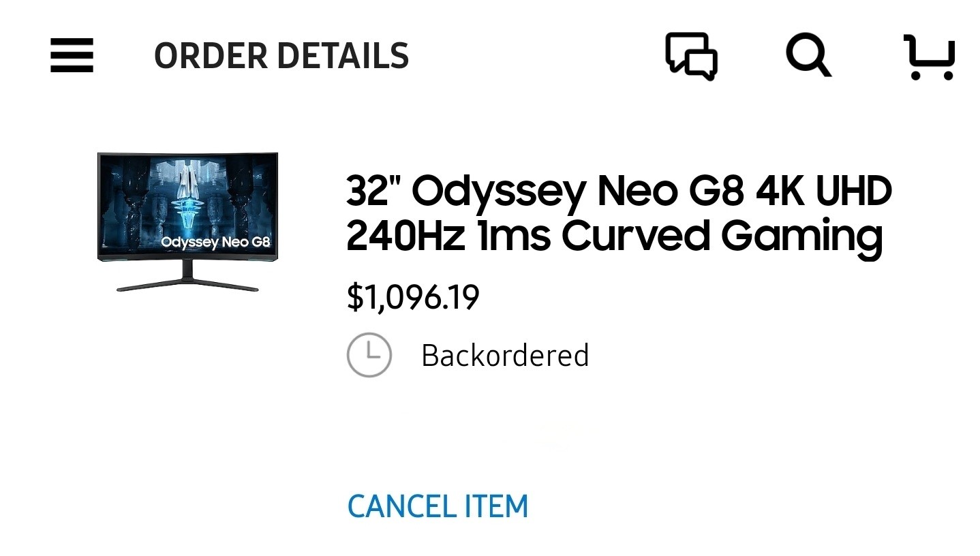Viewport: 980px width, 556px height.
Task: Open the hamburger navigation menu
Action: point(72,55)
